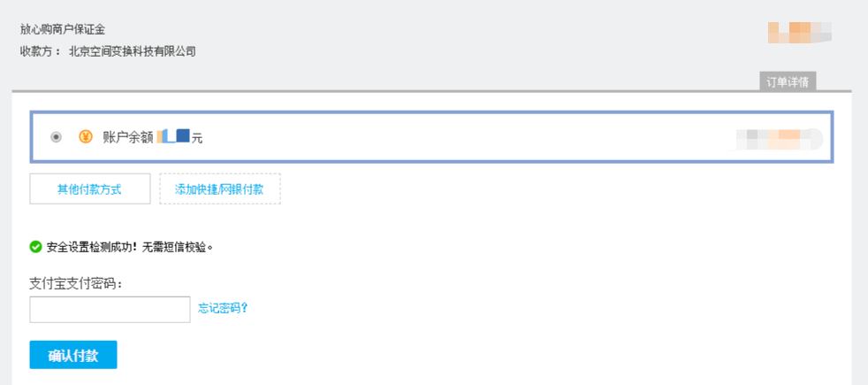This screenshot has height=385, width=868.
Task: Click the 元 unit text after the balance
Action: 197,138
